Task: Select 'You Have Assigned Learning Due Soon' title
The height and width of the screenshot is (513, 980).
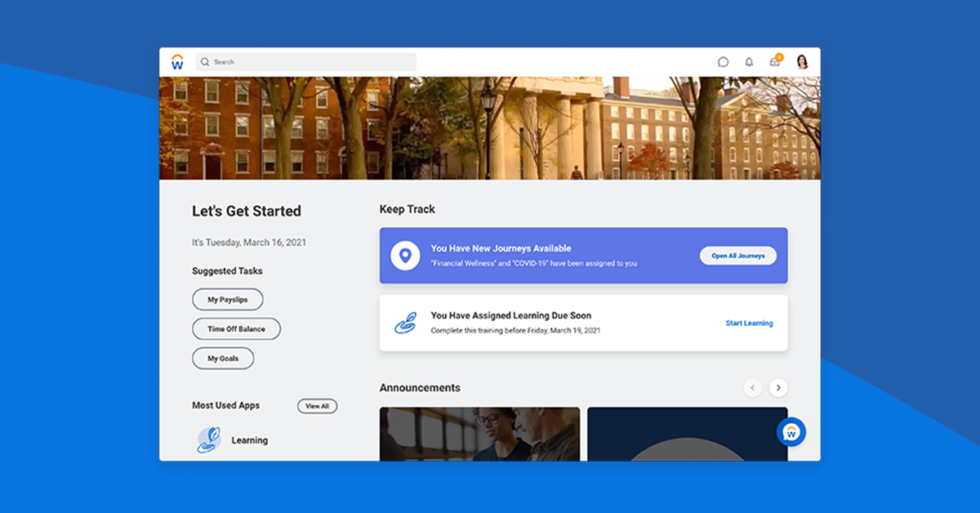Action: 511,315
